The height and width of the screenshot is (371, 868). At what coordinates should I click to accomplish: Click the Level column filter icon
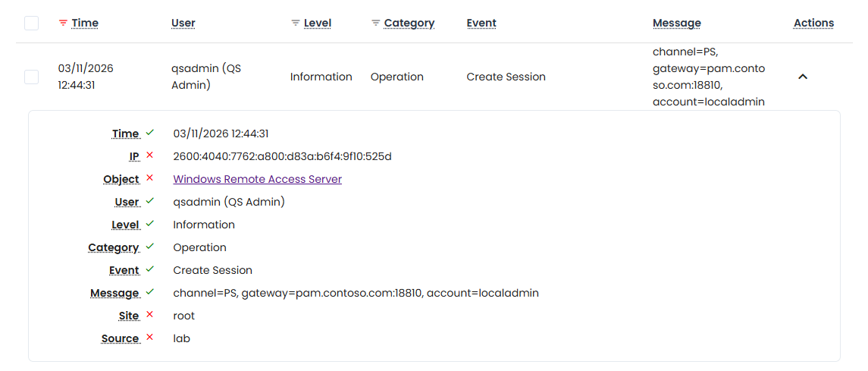tap(296, 24)
